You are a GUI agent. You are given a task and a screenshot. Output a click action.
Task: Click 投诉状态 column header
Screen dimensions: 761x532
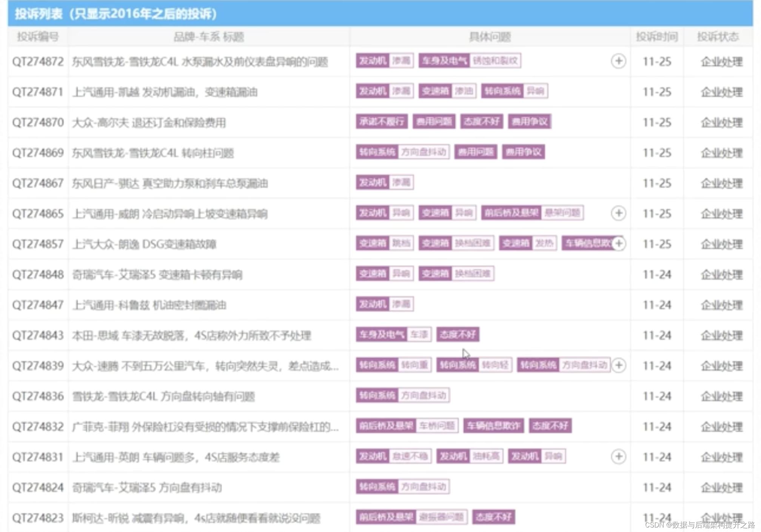click(718, 37)
